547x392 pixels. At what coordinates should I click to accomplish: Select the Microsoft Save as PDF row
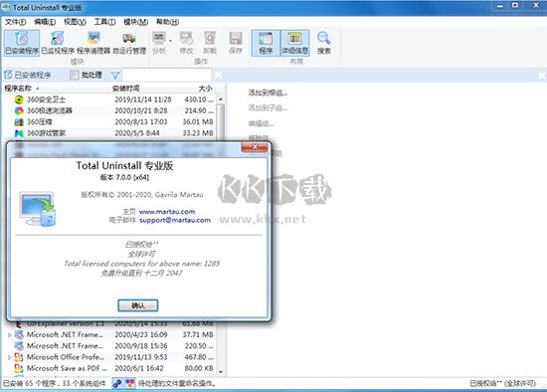109,368
